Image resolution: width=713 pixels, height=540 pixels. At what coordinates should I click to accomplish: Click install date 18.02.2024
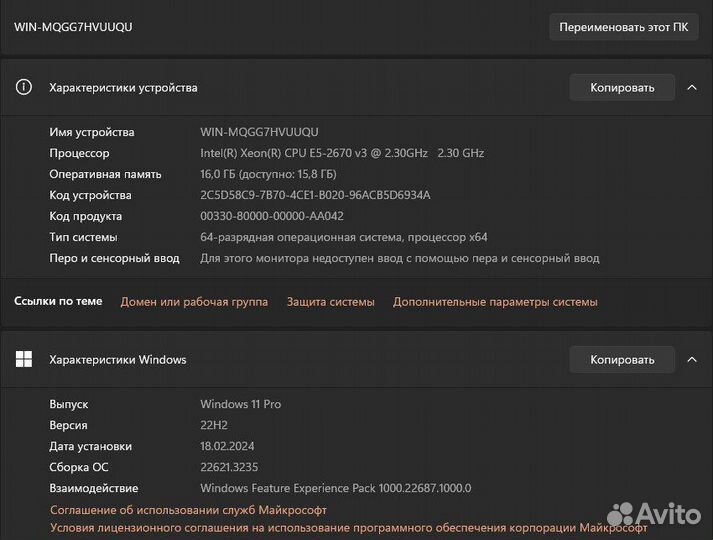pos(227,446)
